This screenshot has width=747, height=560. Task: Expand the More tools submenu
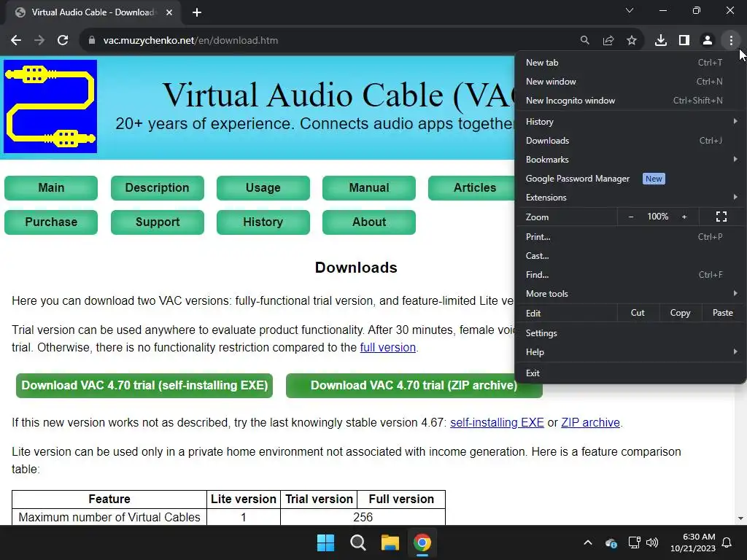(x=630, y=294)
